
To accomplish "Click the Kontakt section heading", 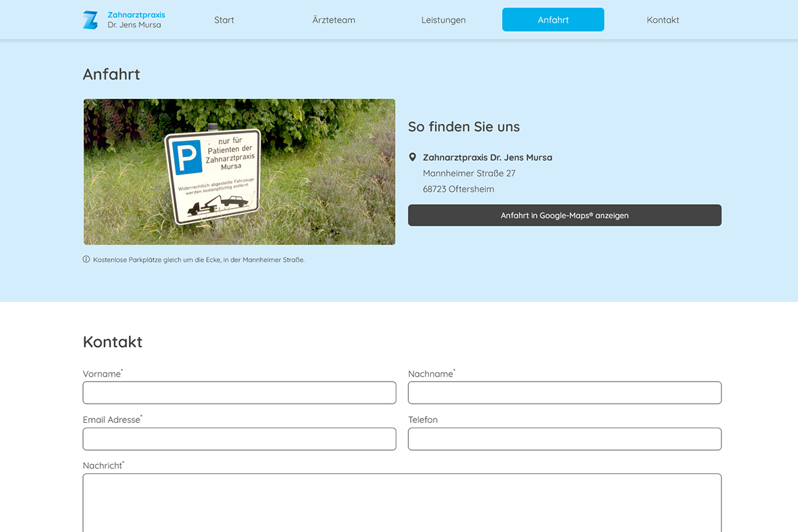I will click(x=112, y=342).
